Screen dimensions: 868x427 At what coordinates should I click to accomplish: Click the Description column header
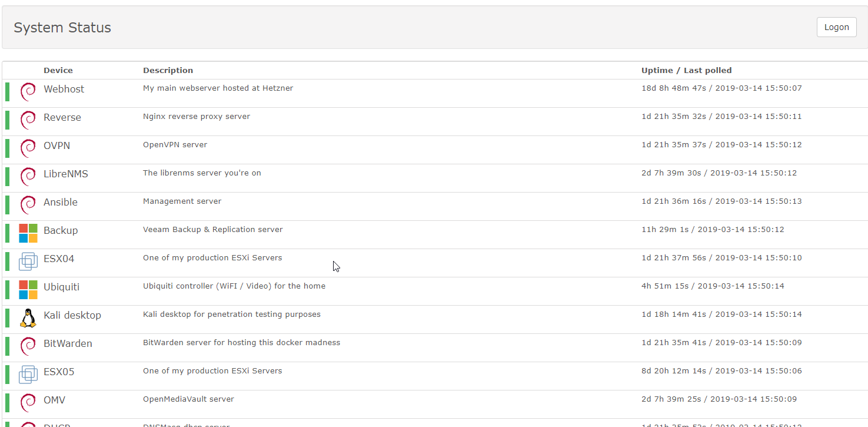pyautogui.click(x=168, y=70)
